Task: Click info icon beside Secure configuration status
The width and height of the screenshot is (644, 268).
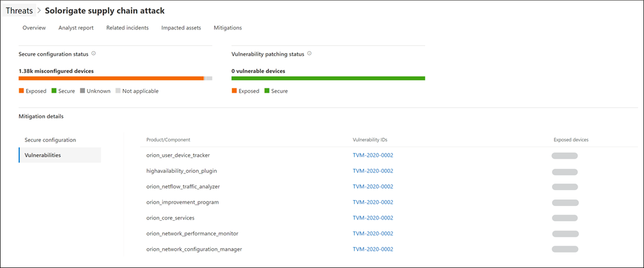Action: pos(94,54)
